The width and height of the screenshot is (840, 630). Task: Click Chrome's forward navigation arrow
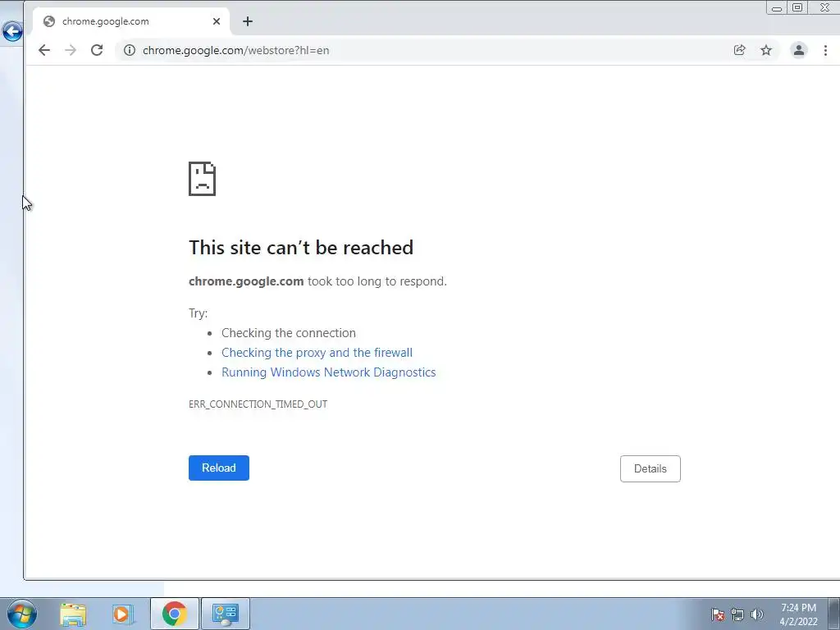coord(71,50)
